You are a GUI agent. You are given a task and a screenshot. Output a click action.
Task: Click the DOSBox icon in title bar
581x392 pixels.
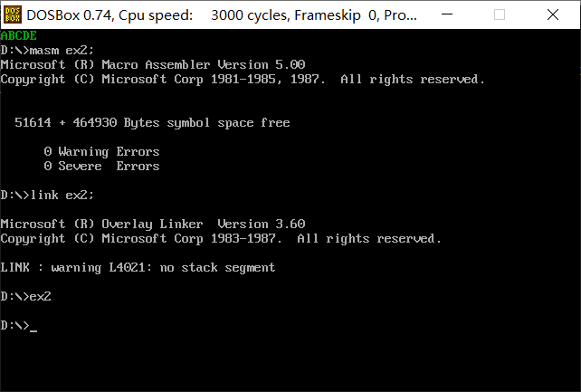pos(12,14)
